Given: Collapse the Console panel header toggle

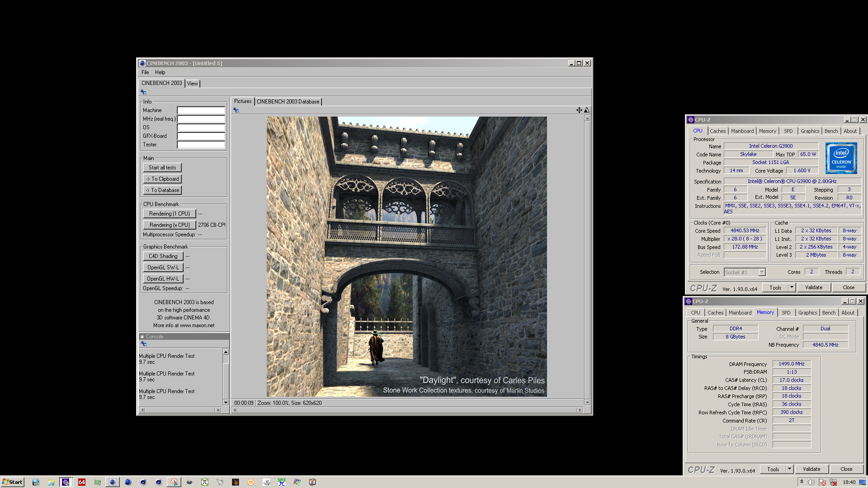Looking at the screenshot, I should (142, 337).
